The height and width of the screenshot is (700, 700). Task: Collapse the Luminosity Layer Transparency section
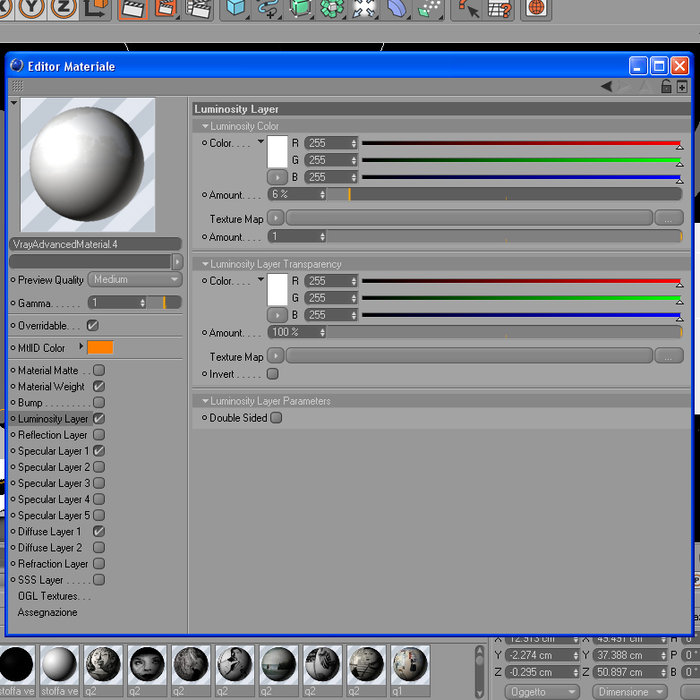(x=205, y=264)
